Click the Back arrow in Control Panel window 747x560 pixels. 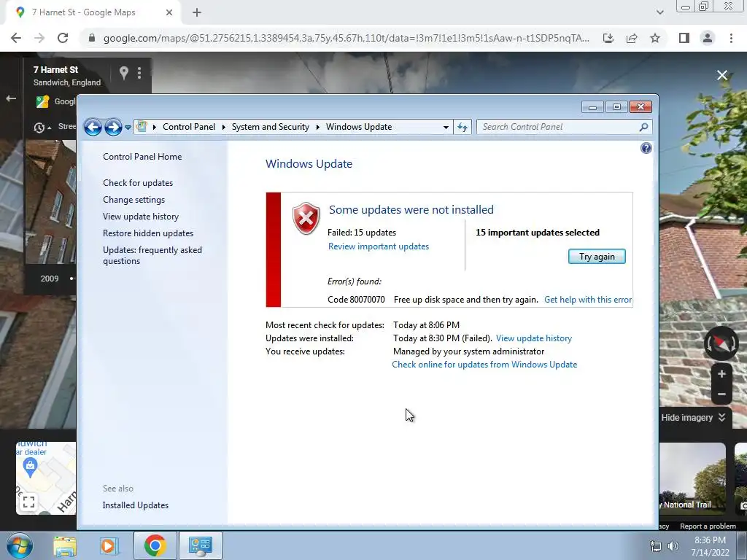coord(93,127)
